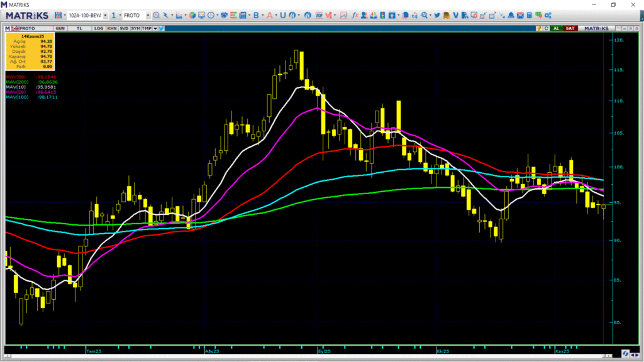Open the calculator icon
Screen dimensions: 644x362
pyautogui.click(x=530, y=15)
